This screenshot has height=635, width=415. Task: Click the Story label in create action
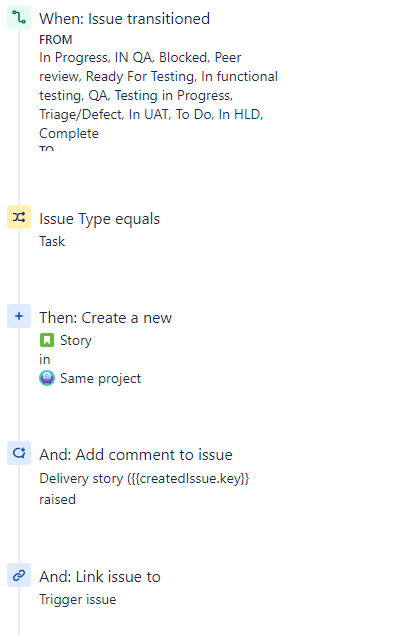76,340
